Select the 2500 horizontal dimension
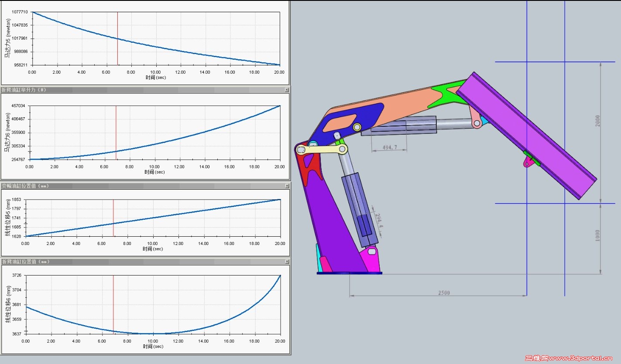This screenshot has width=621, height=364. tap(444, 293)
